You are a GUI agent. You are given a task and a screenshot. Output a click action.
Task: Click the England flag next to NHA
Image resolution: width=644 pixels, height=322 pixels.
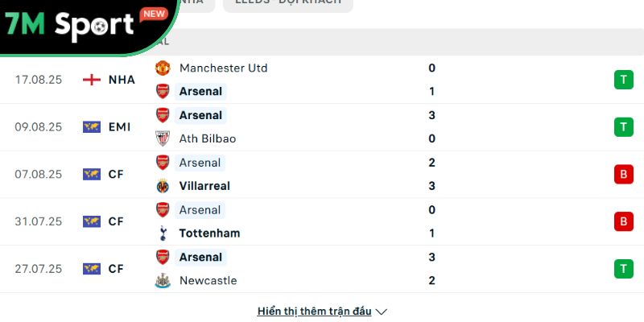[92, 80]
